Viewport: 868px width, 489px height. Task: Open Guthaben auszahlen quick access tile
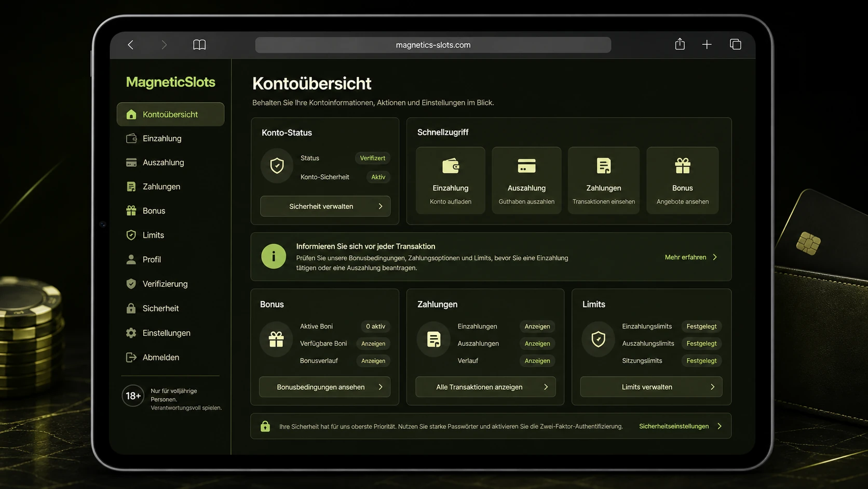click(526, 180)
